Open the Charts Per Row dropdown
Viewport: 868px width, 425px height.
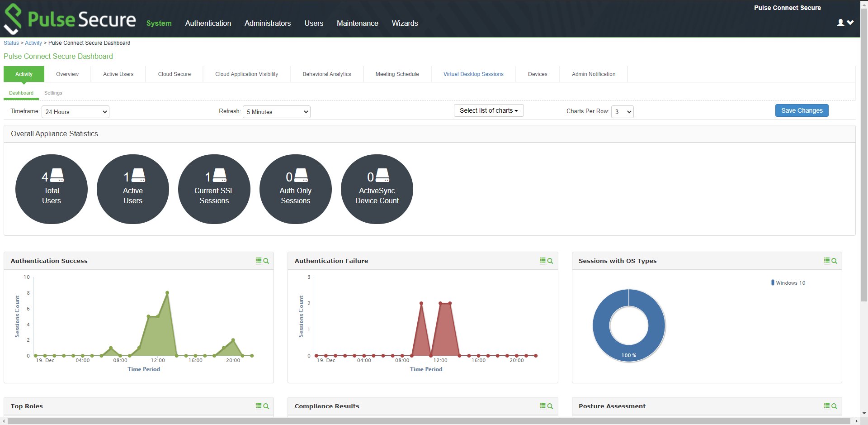623,112
